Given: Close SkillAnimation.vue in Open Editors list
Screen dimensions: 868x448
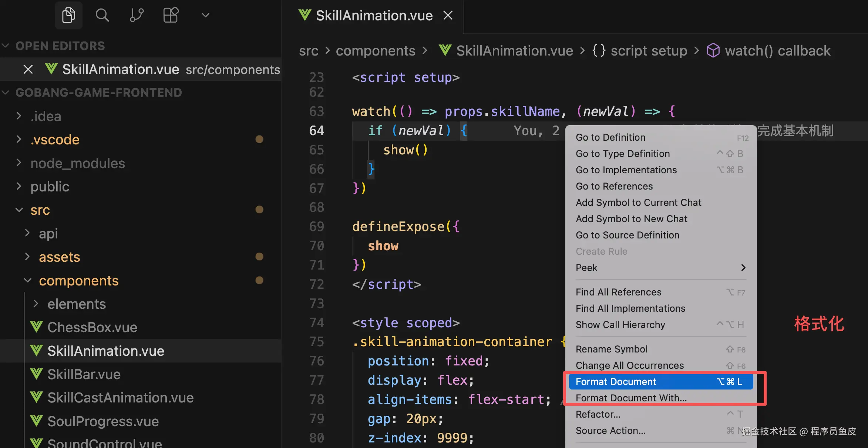Looking at the screenshot, I should pos(28,69).
